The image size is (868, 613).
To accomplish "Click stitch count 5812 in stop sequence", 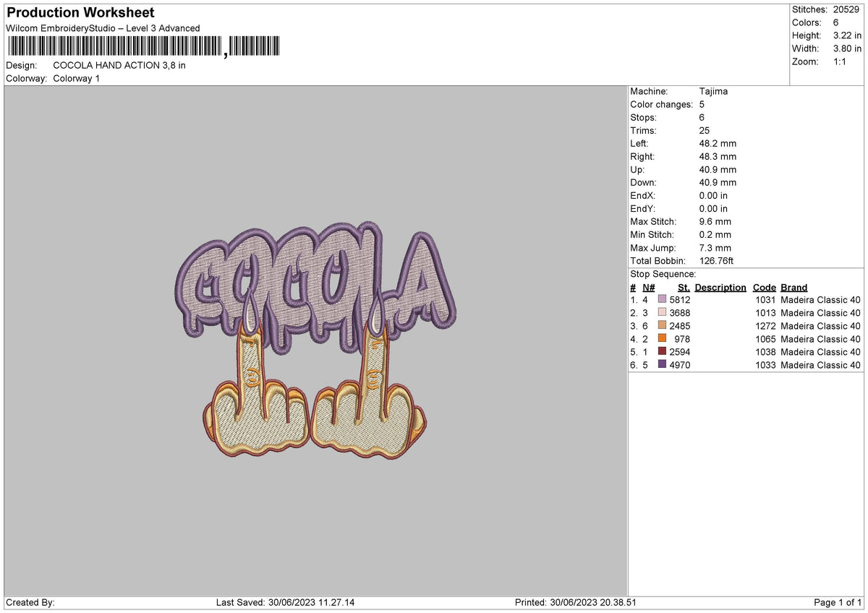I will coord(680,299).
